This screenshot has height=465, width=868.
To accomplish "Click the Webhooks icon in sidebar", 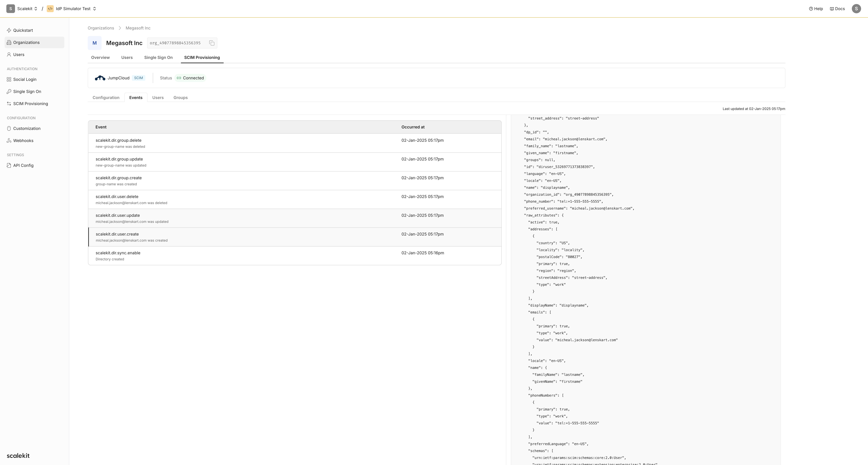I will click(9, 141).
